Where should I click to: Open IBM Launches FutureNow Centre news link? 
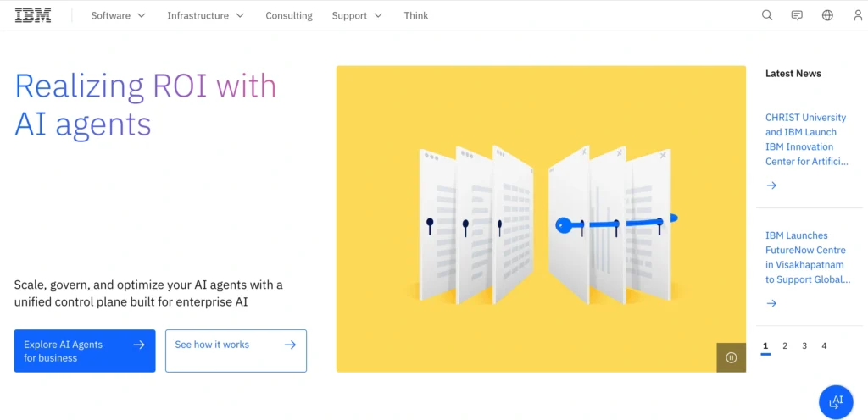coord(808,257)
